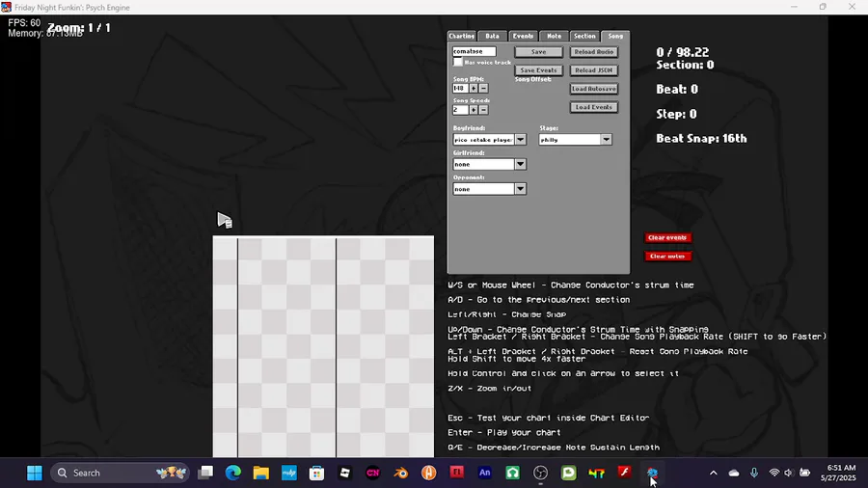Show hidden system tray icons
The height and width of the screenshot is (488, 868).
713,474
